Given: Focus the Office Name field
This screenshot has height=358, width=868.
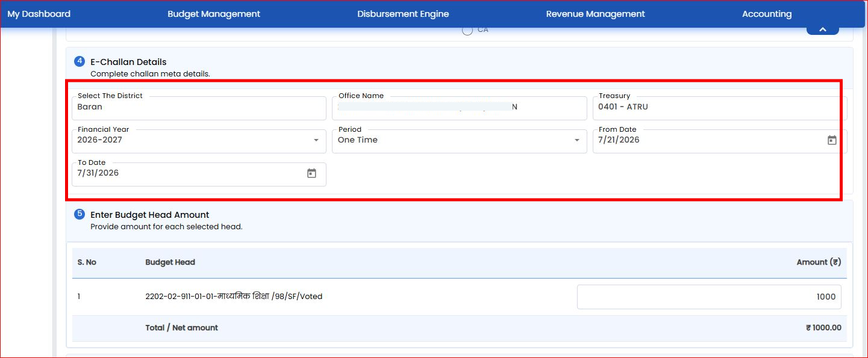Looking at the screenshot, I should pos(459,108).
